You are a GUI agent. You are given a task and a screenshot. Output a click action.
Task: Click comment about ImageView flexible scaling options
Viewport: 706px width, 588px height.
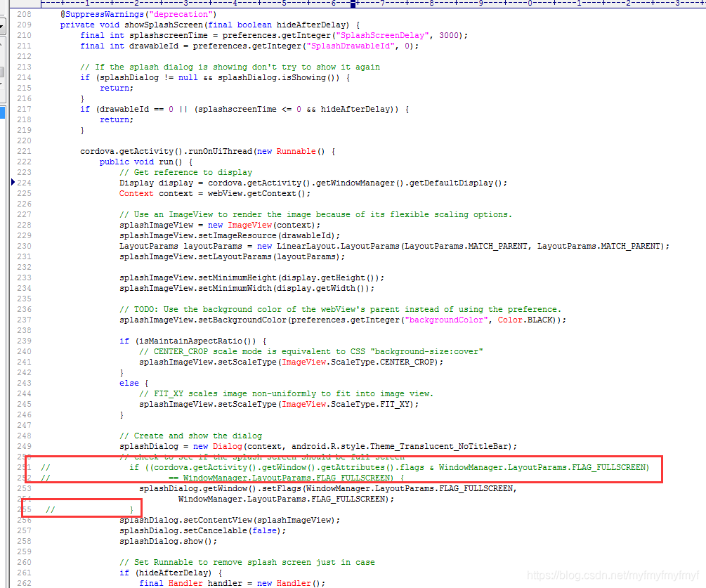pos(315,215)
